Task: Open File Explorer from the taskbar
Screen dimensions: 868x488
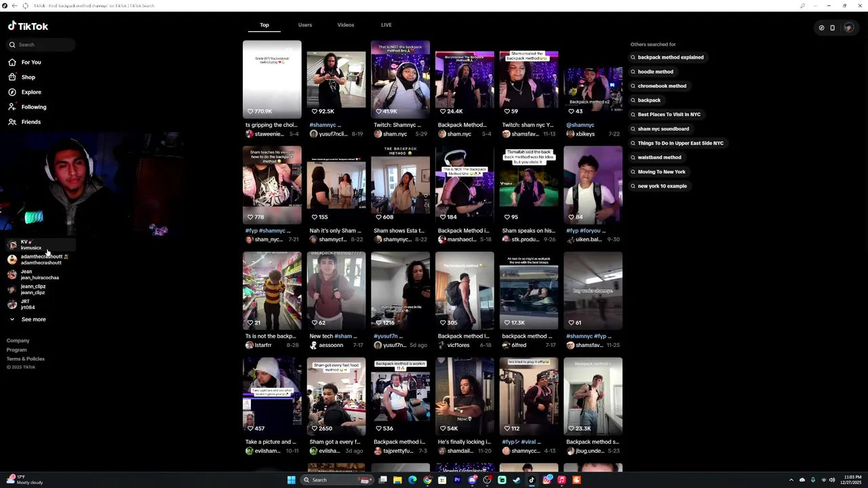Action: (x=397, y=480)
